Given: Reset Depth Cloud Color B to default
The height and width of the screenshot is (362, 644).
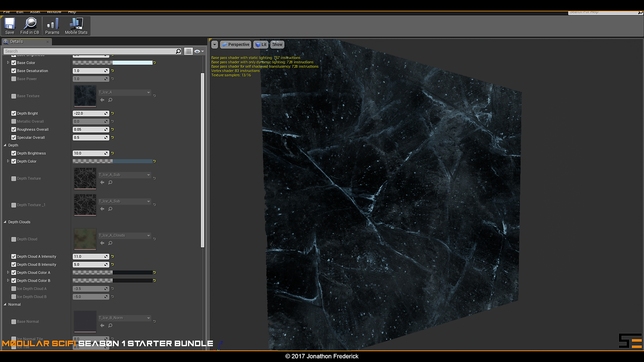Looking at the screenshot, I should tap(154, 281).
